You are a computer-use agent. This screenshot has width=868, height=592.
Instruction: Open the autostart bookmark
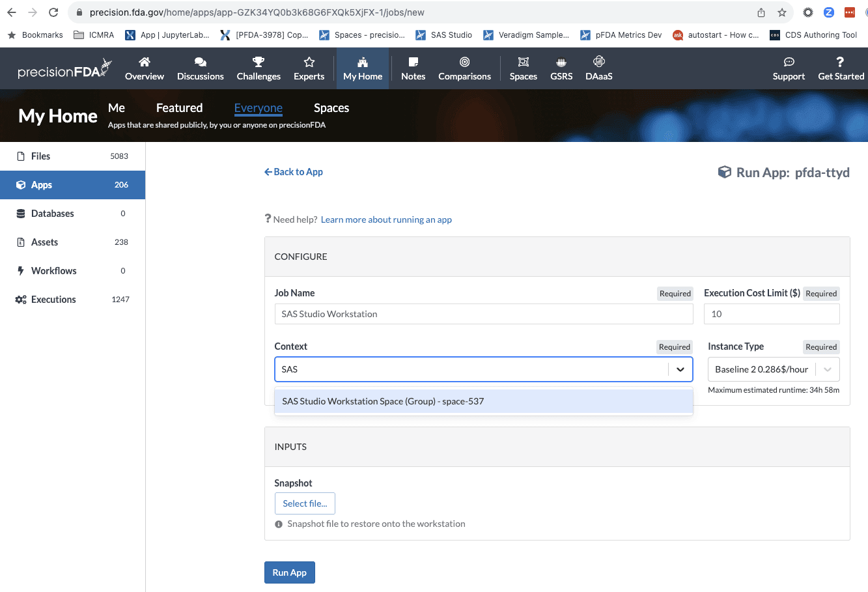click(716, 35)
